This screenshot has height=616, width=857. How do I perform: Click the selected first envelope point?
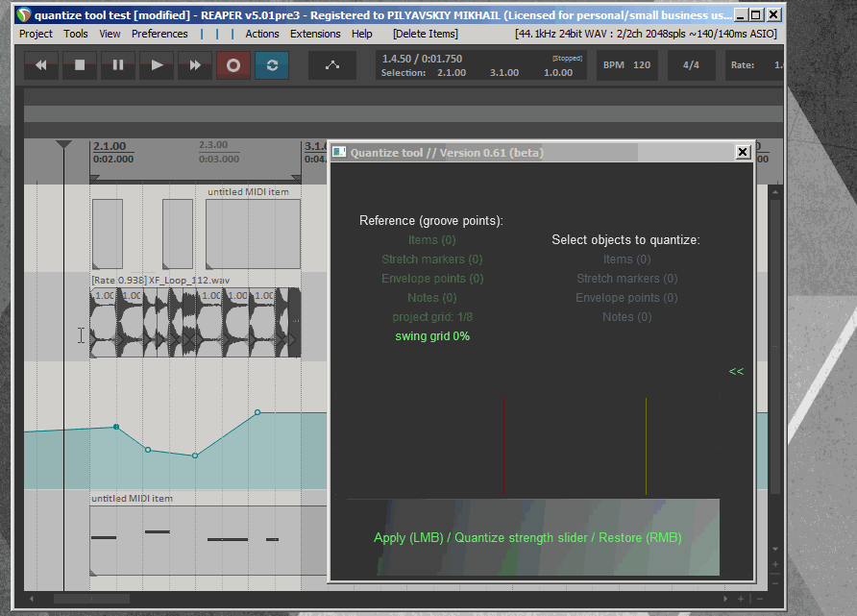pyautogui.click(x=116, y=427)
